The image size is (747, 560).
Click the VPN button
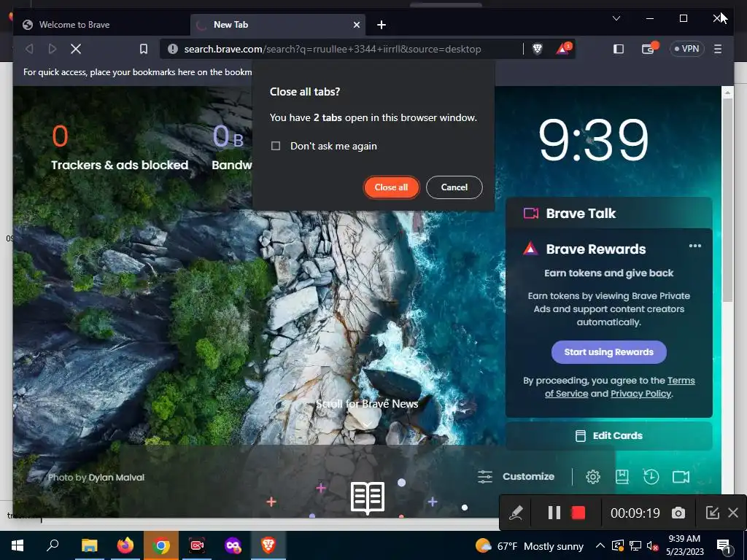pos(686,49)
